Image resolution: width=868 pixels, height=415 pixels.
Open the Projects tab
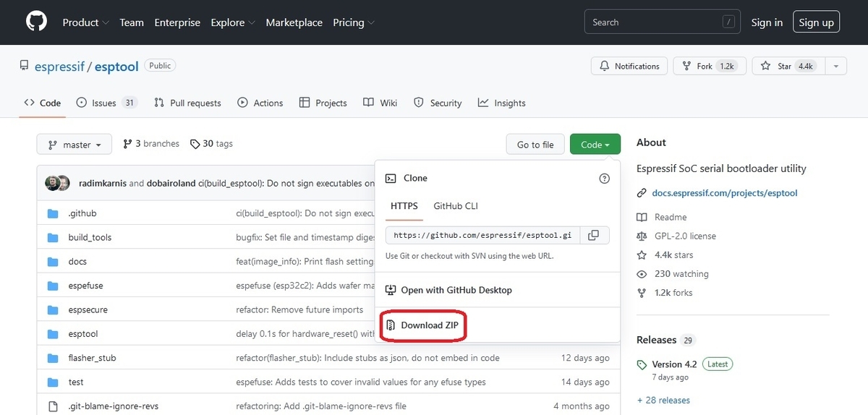[x=323, y=103]
